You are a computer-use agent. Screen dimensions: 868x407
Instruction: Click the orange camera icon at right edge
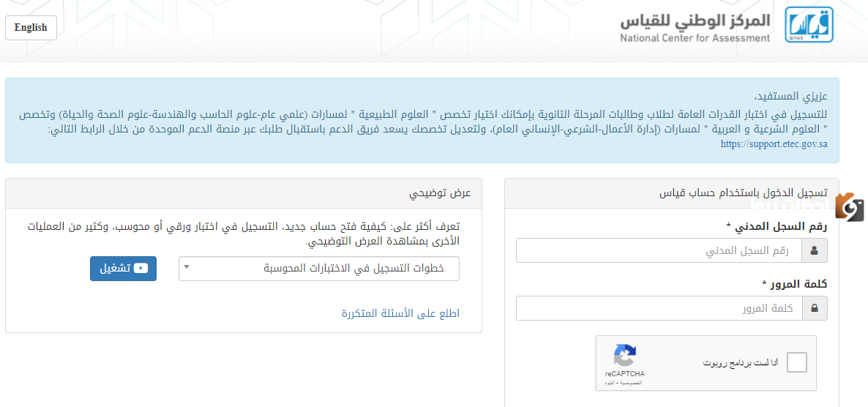pos(850,207)
